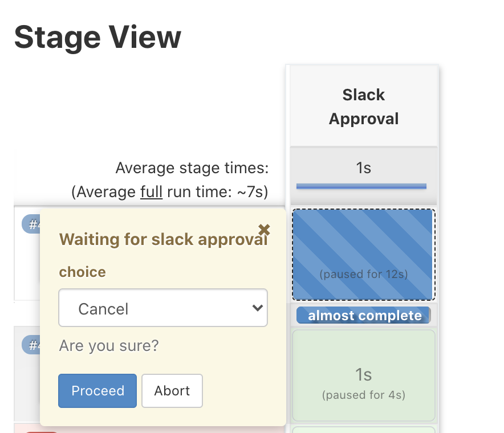Click the underlined full run time link
This screenshot has width=504, height=433.
pyautogui.click(x=153, y=192)
